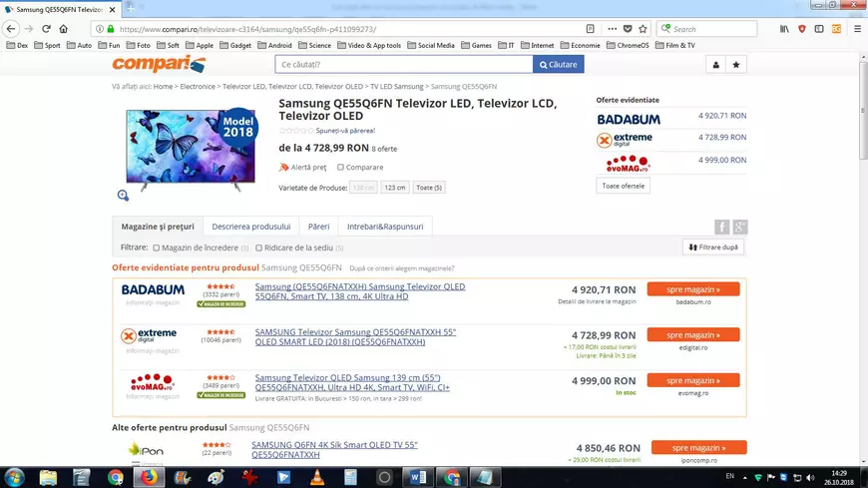This screenshot has width=868, height=488.
Task: Click the Căutare search button
Action: (558, 65)
